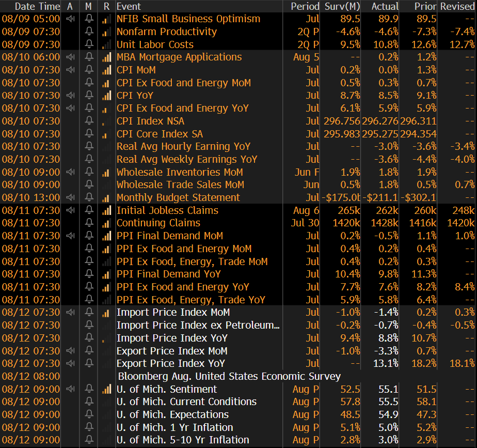The image size is (477, 448).
Task: Click the speaker icon on CPI YoY row
Action: (x=70, y=96)
